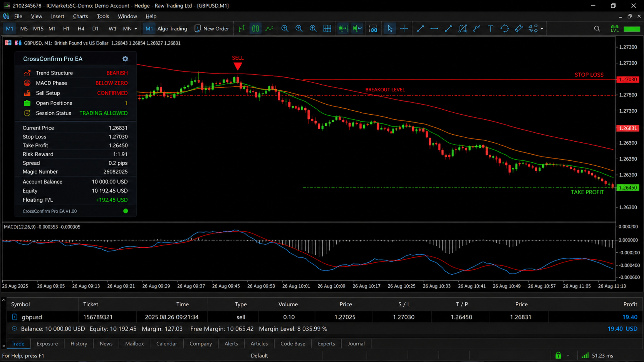Click the 1.27030 stop loss price tag
This screenshot has width=644, height=362.
(628, 79)
